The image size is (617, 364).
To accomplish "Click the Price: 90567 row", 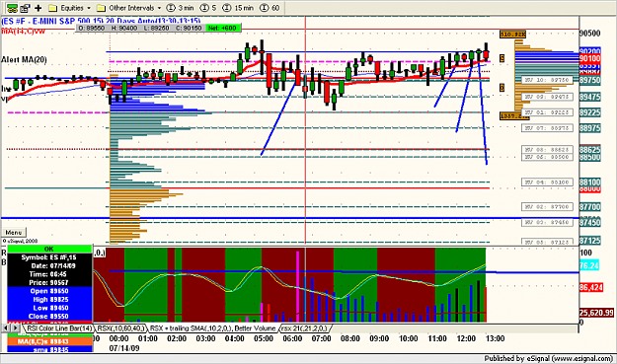I will 49,283.
